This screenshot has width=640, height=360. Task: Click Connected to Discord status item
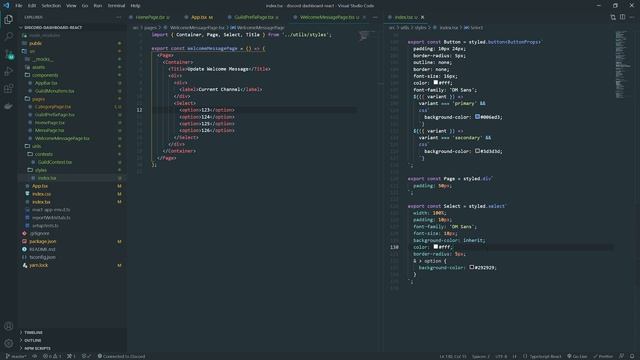tap(121, 356)
